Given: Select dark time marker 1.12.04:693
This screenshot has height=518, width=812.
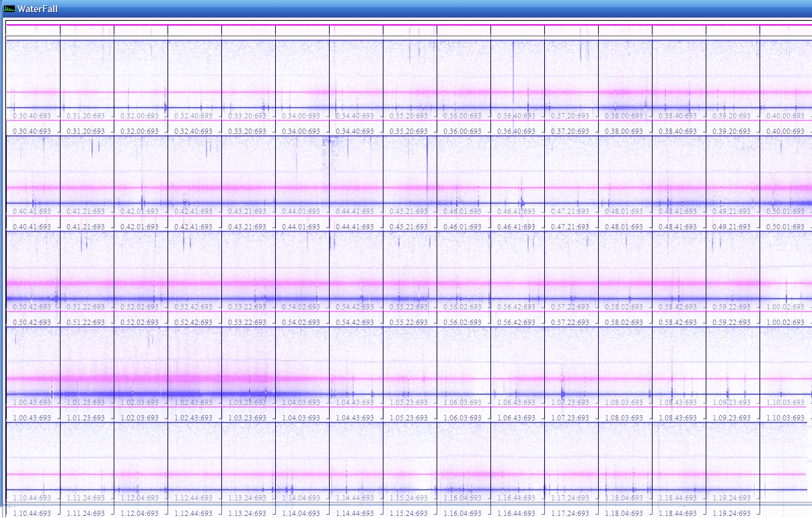Looking at the screenshot, I should tap(140, 513).
